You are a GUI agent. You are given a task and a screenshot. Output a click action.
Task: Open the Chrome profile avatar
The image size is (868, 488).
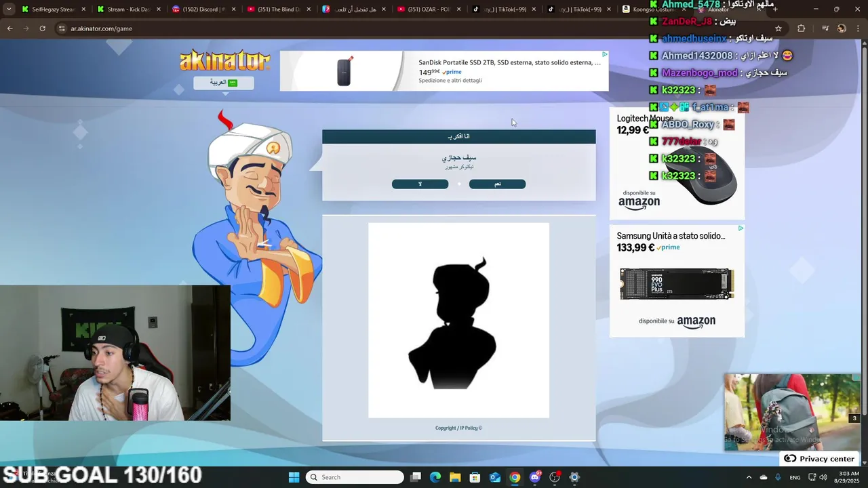(x=842, y=28)
